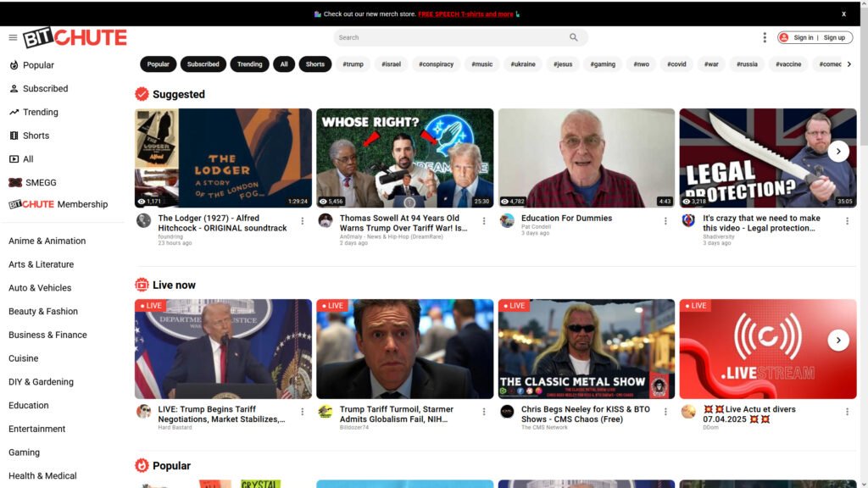Open the FREE SPEECH T-shirts merch link
Viewport: 868px width, 488px height.
(465, 14)
